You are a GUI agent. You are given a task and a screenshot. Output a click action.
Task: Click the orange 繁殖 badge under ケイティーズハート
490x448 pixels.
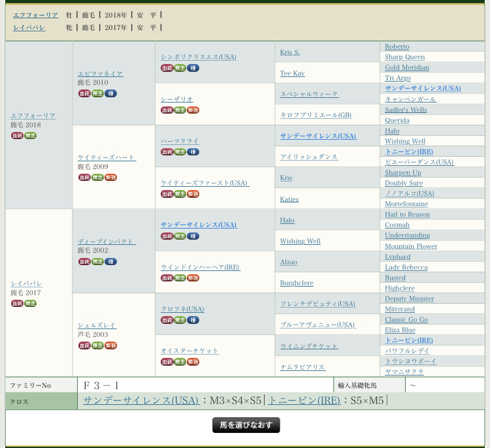111,177
